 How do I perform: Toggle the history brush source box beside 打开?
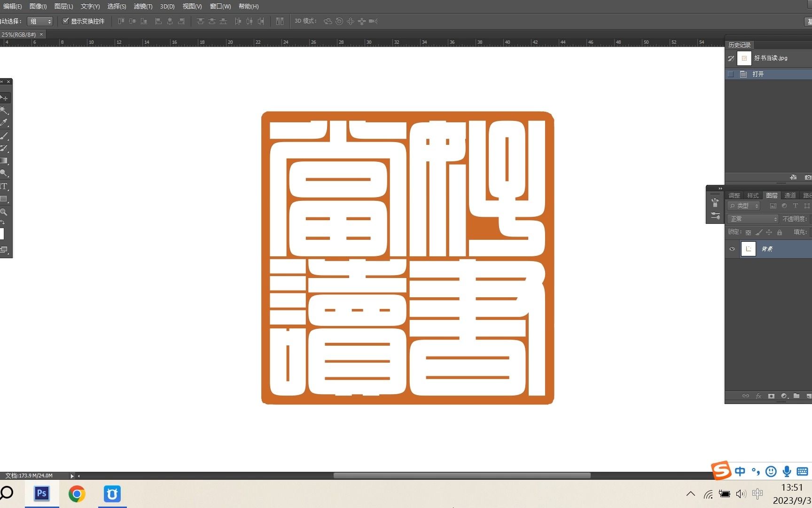731,74
